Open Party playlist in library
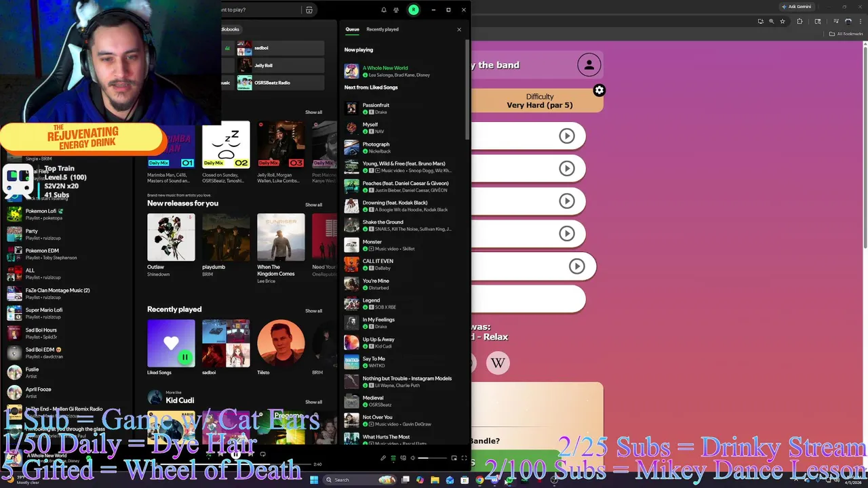 tap(68, 235)
